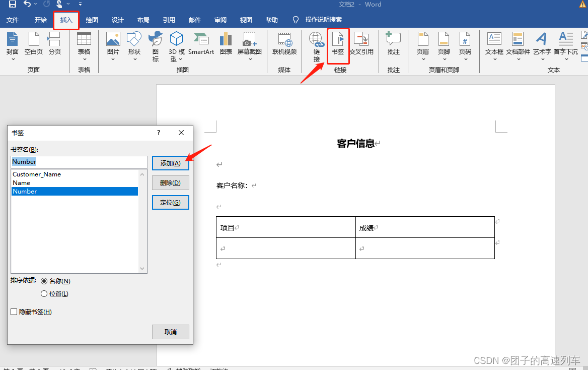This screenshot has height=370, width=588.
Task: Open the View (视图) tab
Action: (246, 20)
